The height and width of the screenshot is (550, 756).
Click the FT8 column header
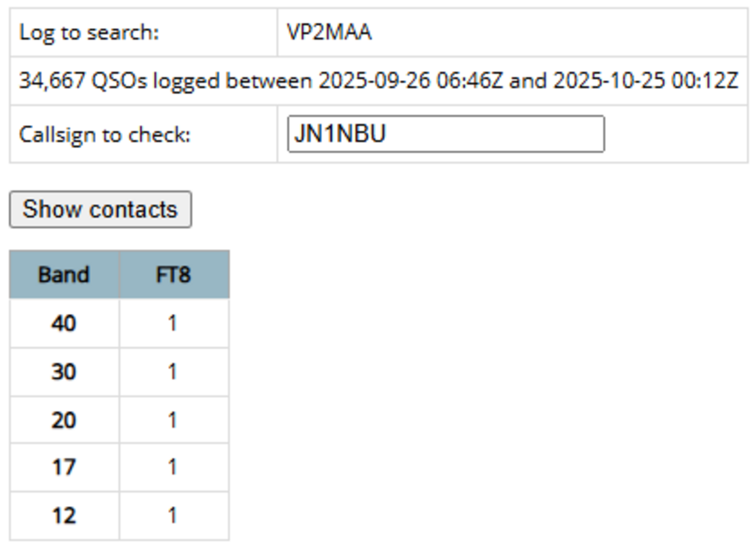(x=173, y=275)
